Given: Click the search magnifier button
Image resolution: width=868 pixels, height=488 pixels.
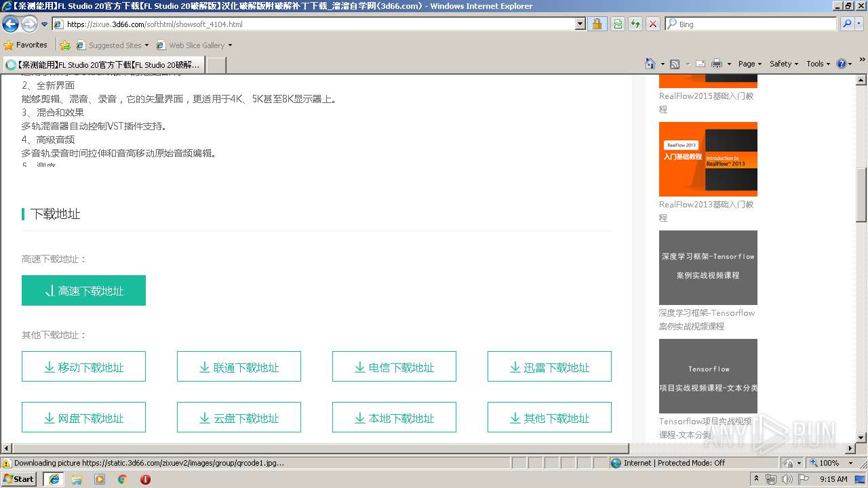Looking at the screenshot, I should (x=847, y=24).
